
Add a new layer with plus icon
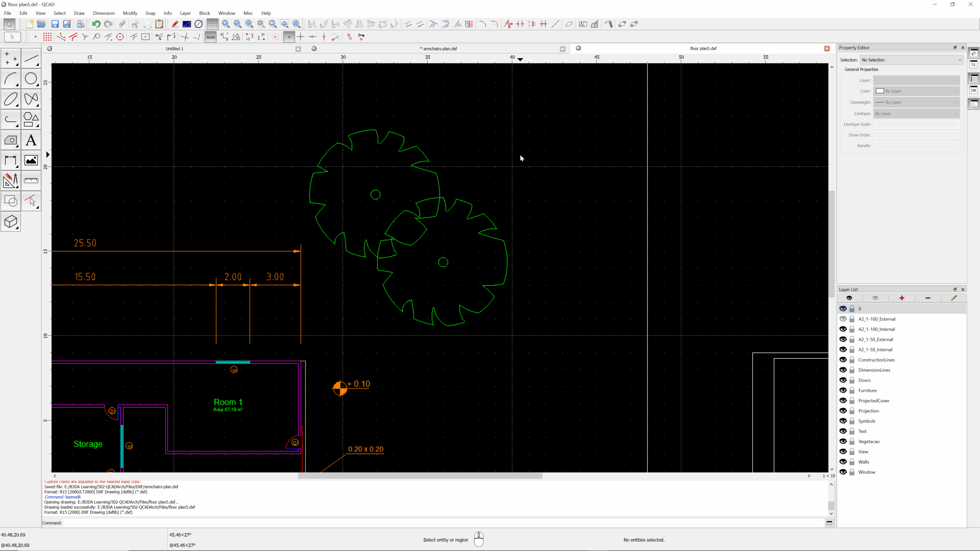point(902,298)
